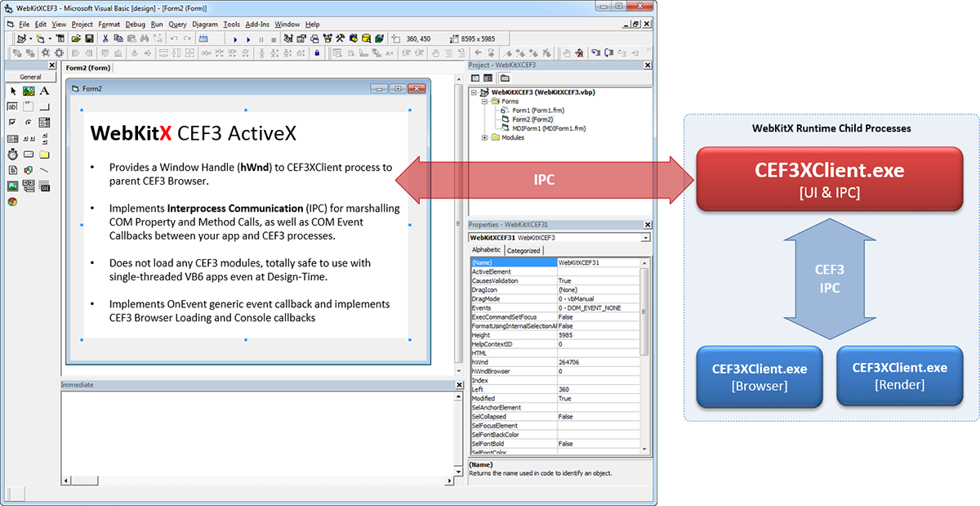Open the Add Project dropdown arrow in toolbar

30,38
